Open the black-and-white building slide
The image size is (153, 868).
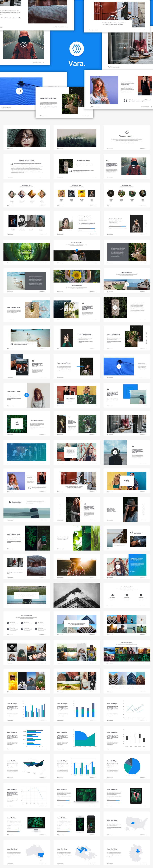pyautogui.click(x=77, y=595)
